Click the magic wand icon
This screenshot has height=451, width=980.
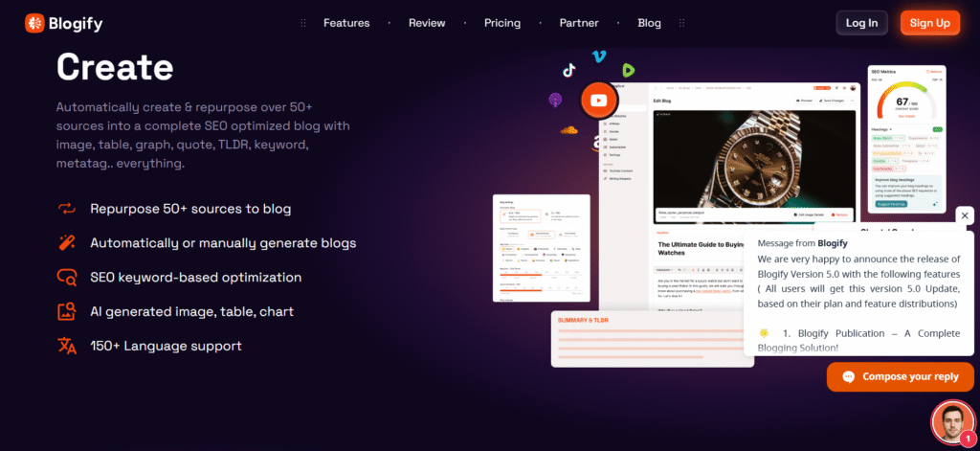point(67,242)
